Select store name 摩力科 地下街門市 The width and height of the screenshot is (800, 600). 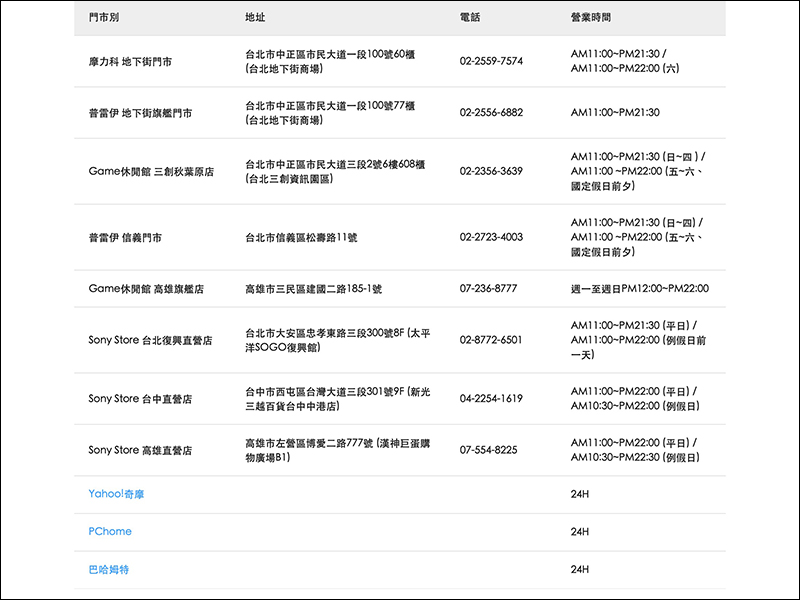(130, 62)
